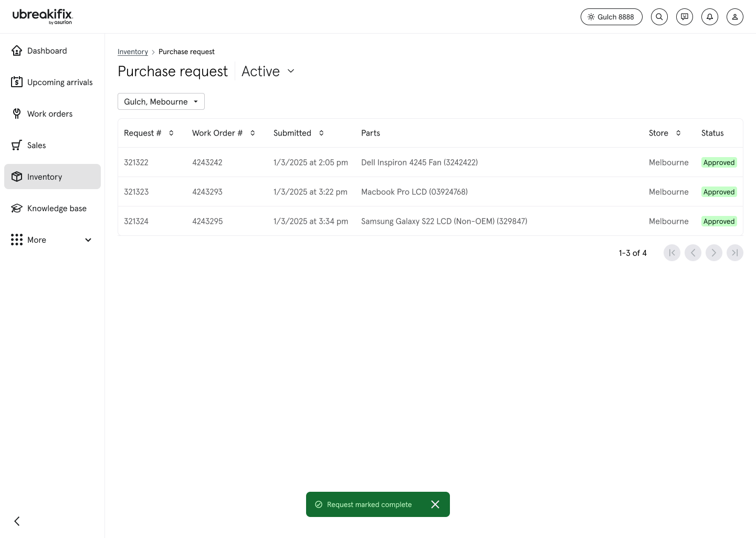
Task: Select Inventory in sidebar
Action: tap(52, 177)
